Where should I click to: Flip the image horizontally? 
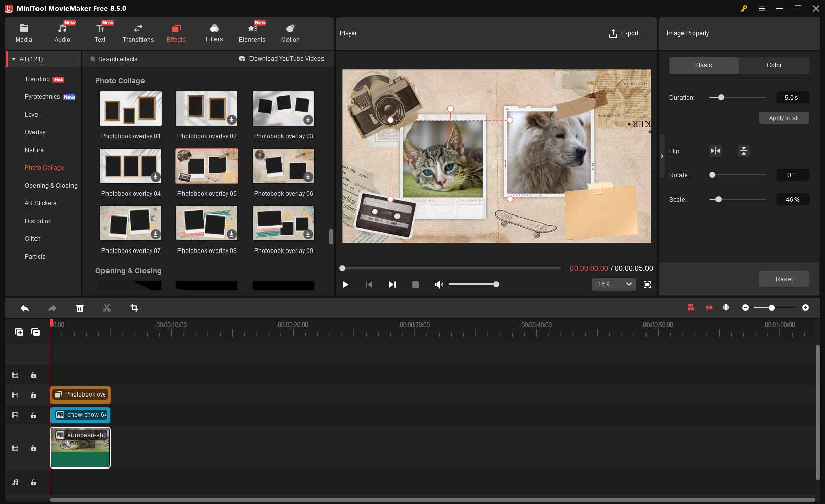pos(715,151)
